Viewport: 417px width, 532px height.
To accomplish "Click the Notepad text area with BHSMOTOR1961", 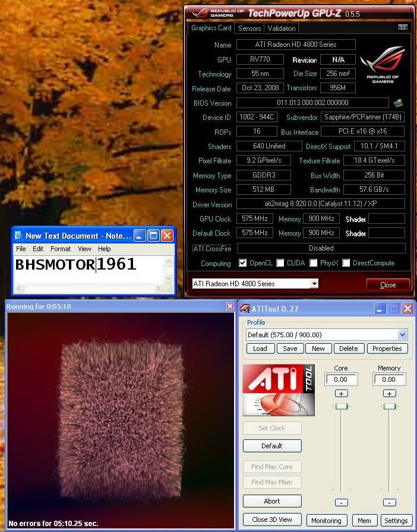I will (89, 270).
